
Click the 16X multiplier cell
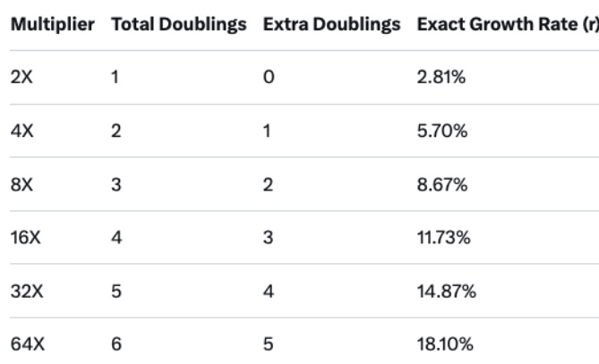25,238
